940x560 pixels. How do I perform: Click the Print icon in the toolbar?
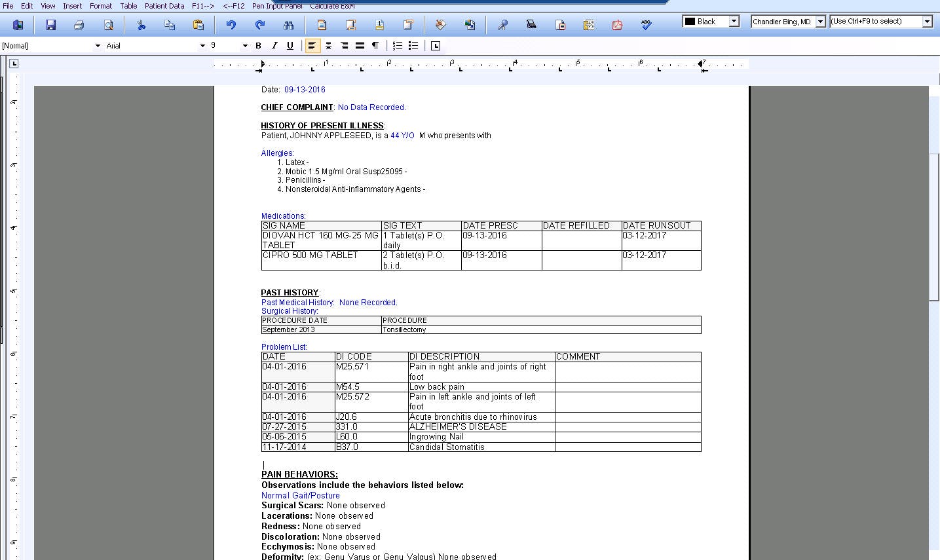coord(79,24)
